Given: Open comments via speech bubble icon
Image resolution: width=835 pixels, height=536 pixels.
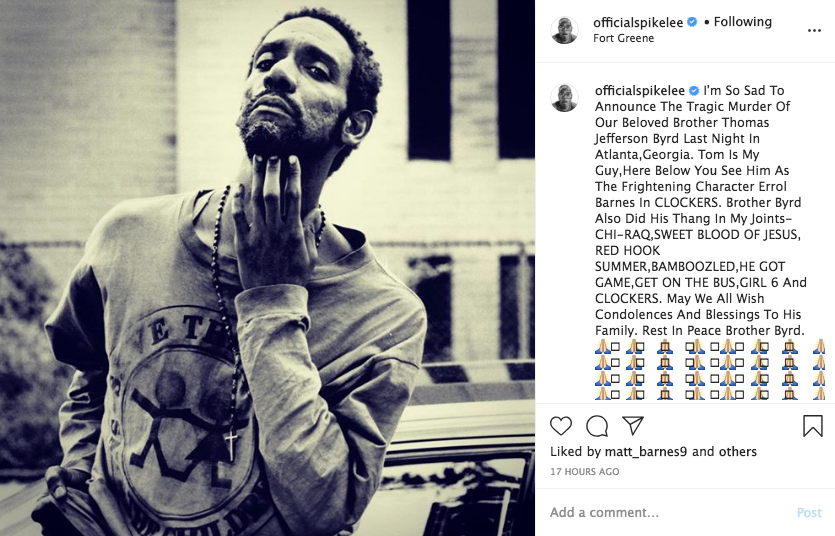Looking at the screenshot, I should (x=597, y=426).
